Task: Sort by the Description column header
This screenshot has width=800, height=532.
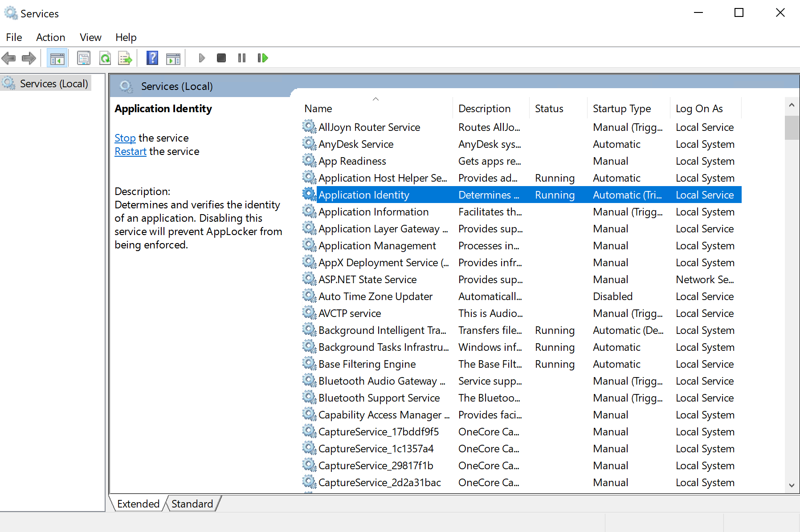Action: pos(491,109)
